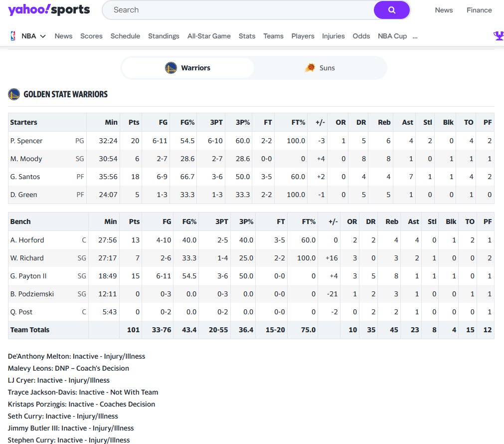Image resolution: width=504 pixels, height=444 pixels.
Task: Open the All-Star Game menu item
Action: (x=209, y=35)
